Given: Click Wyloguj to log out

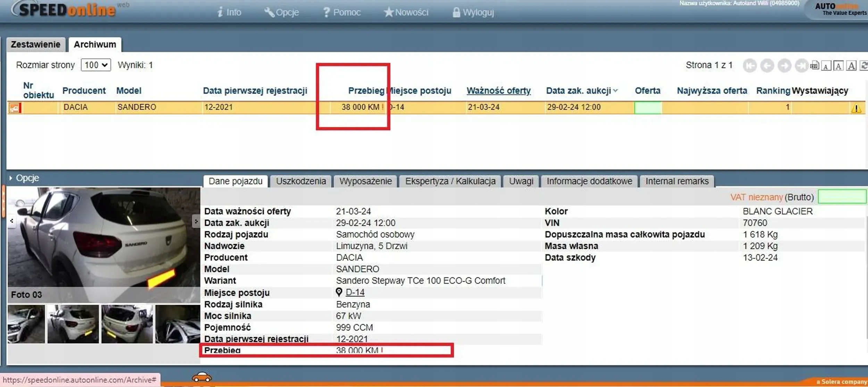Looking at the screenshot, I should (473, 12).
